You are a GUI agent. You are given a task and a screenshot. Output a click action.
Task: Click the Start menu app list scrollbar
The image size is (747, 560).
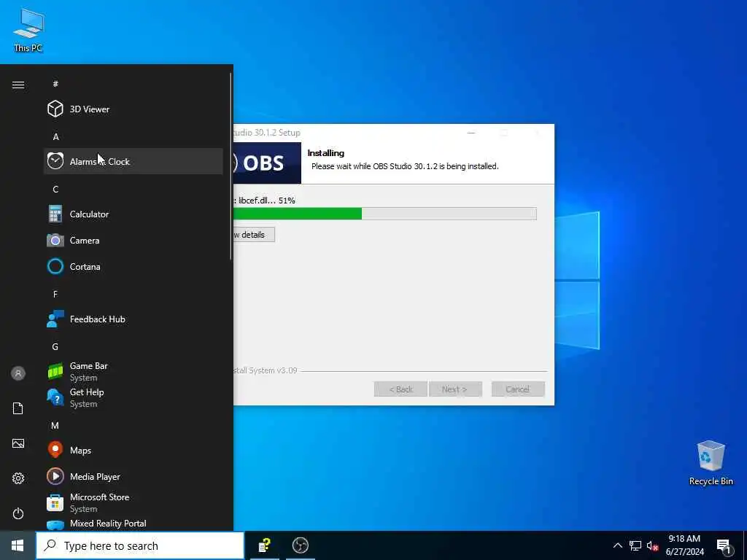pos(231,166)
